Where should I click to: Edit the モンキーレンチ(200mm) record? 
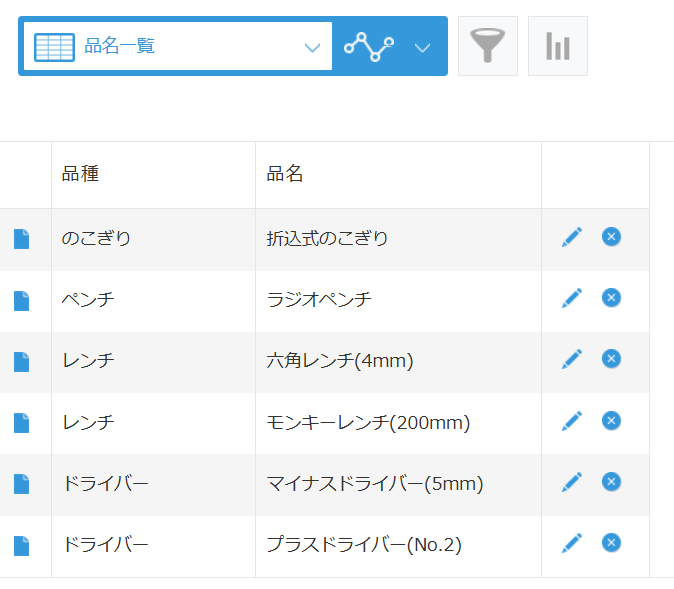572,421
